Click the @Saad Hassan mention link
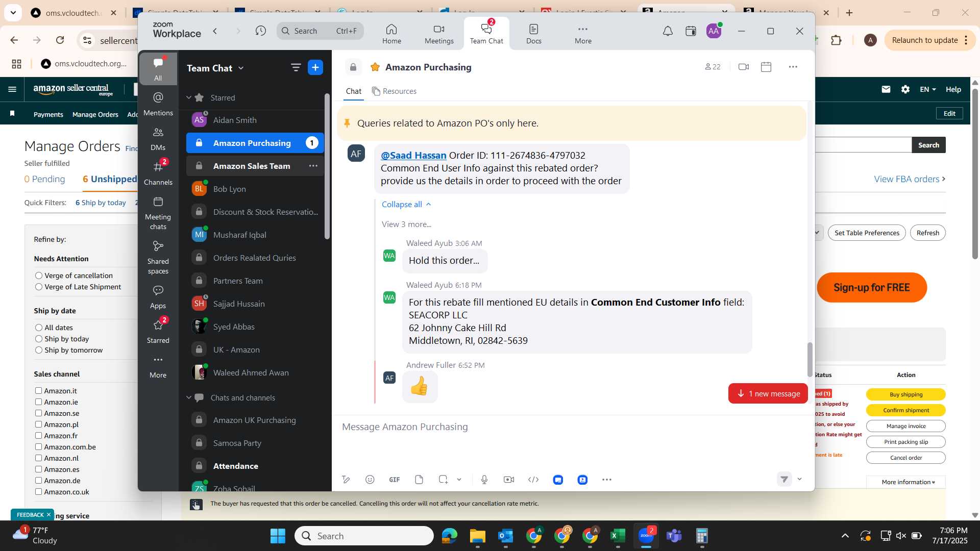The height and width of the screenshot is (551, 980). (x=413, y=155)
